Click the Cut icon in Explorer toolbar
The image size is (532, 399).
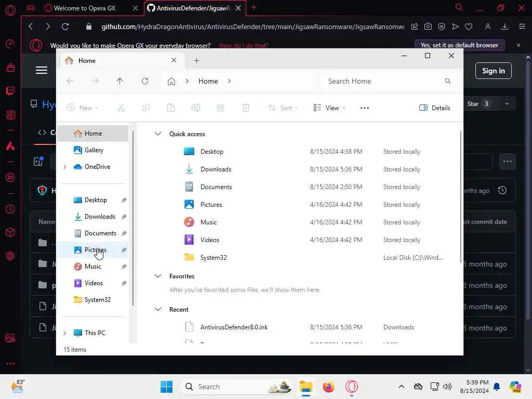click(121, 108)
